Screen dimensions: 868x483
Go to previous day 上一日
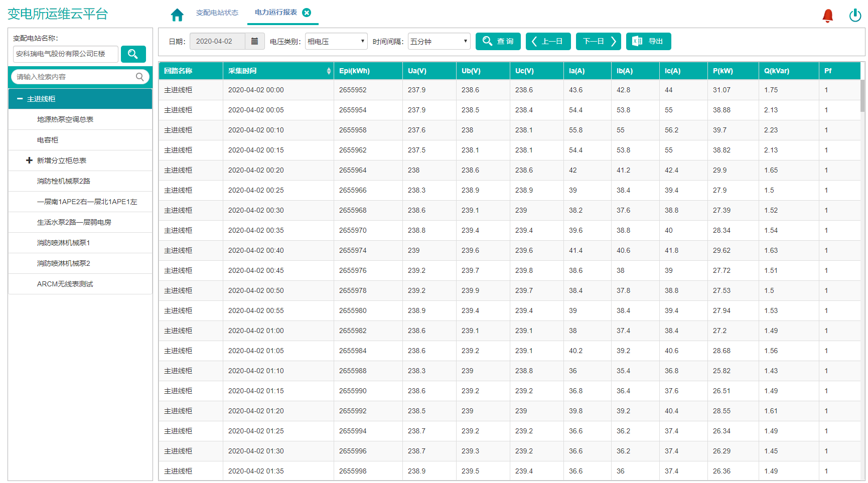(548, 41)
